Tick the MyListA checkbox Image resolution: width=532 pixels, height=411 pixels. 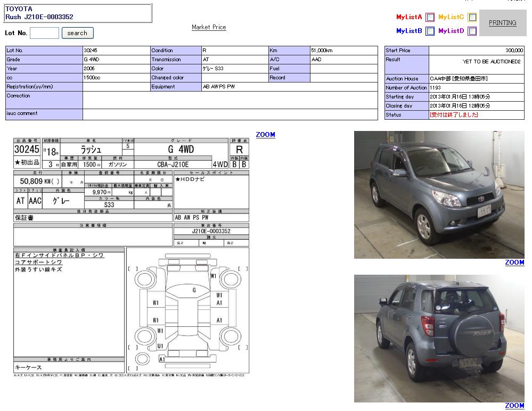(x=430, y=17)
